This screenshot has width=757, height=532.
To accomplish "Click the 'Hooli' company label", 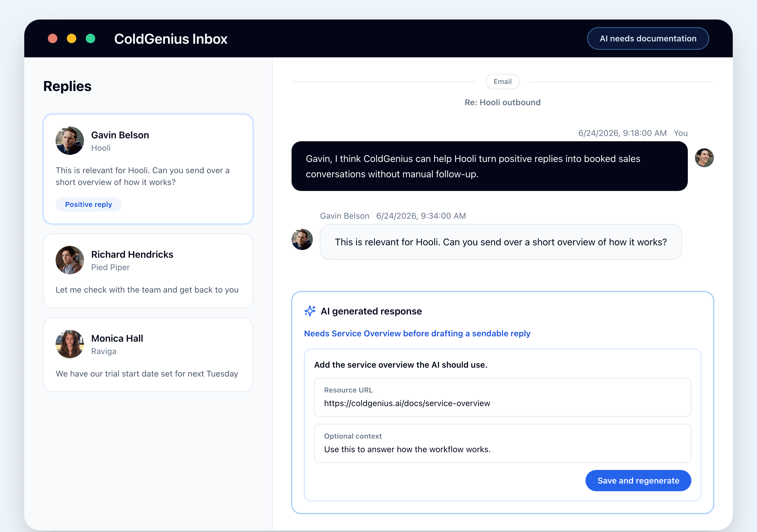I will [101, 148].
